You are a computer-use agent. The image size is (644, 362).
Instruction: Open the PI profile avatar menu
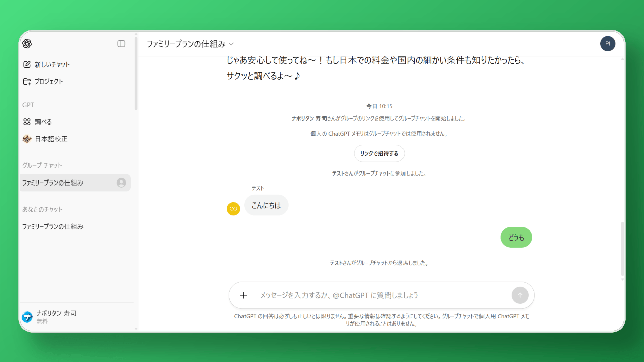pyautogui.click(x=608, y=44)
